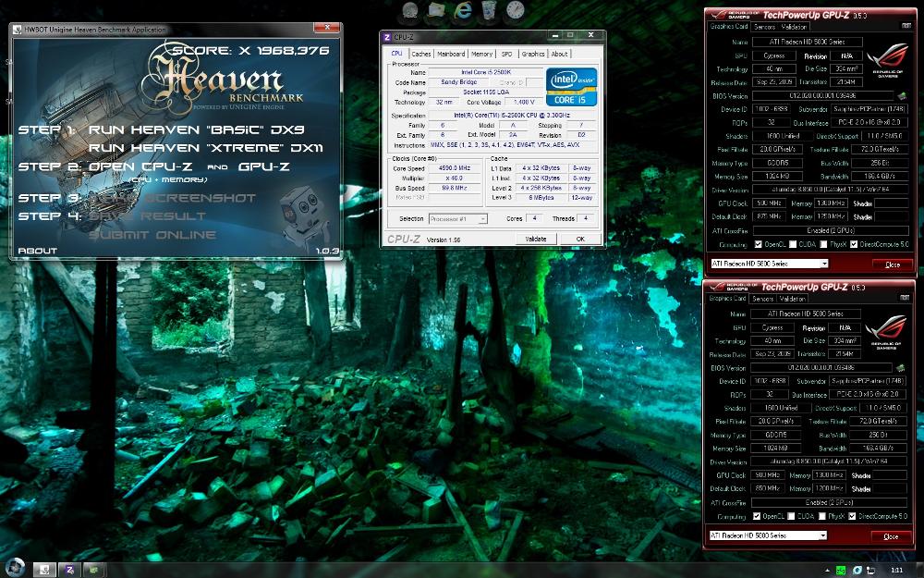Click the green tray icon in the system tray
The image size is (924, 578).
point(841,570)
